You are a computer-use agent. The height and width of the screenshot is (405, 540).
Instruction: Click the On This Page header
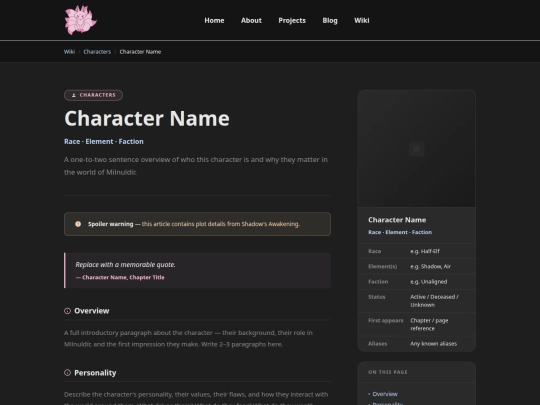388,372
